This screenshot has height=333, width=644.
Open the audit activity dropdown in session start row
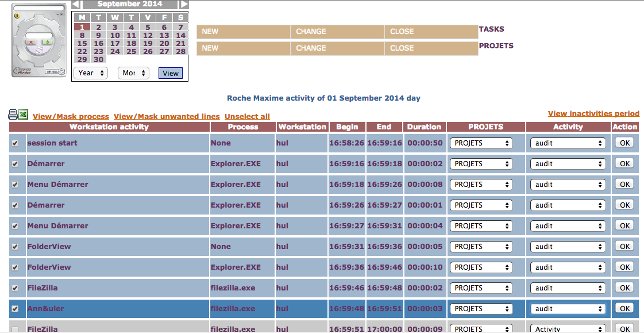(x=568, y=143)
